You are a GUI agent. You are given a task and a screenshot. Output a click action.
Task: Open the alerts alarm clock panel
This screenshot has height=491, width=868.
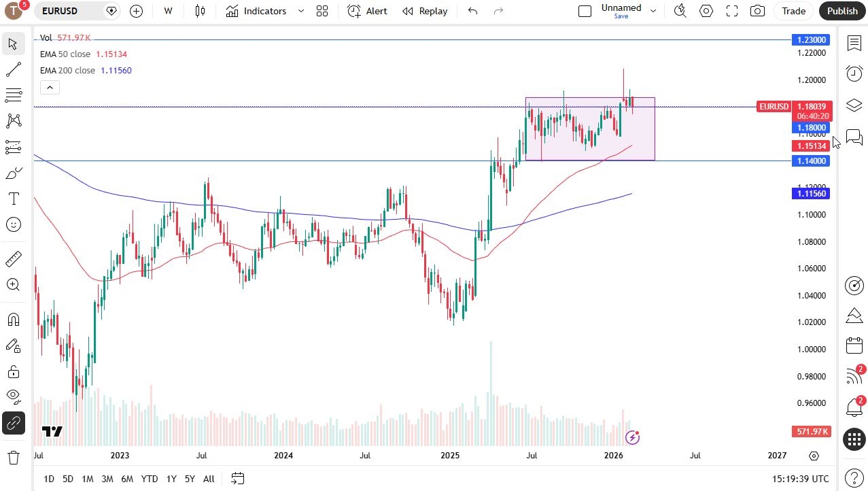pos(854,73)
